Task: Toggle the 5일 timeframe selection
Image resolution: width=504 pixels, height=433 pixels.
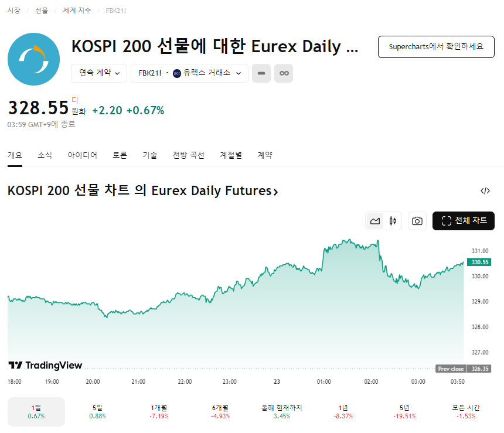Action: point(97,411)
